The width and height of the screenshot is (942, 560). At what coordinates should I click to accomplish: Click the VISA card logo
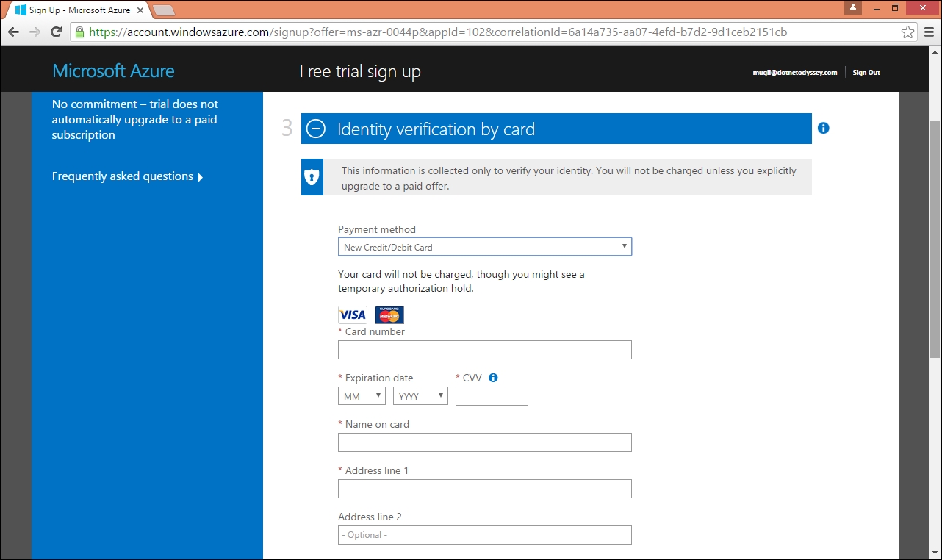tap(353, 315)
